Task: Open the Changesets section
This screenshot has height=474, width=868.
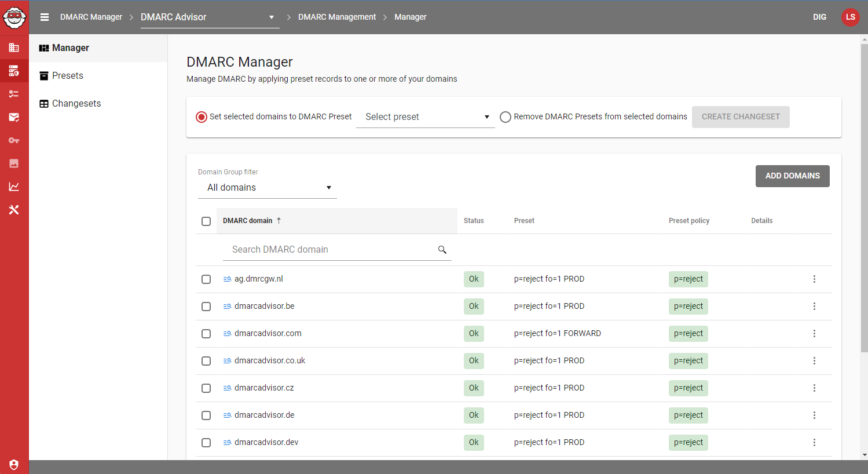Action: [75, 103]
